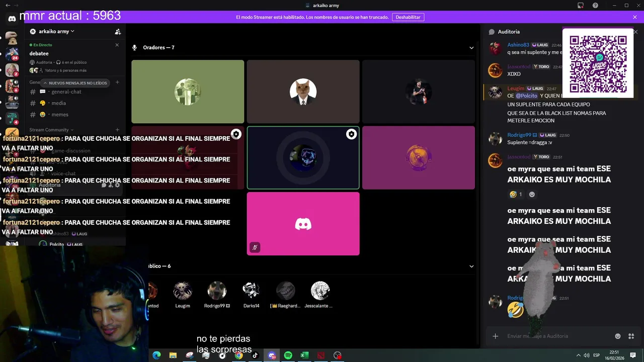Viewport: 644px width, 362px height.
Task: Open emoji picker in chat input
Action: 618,336
